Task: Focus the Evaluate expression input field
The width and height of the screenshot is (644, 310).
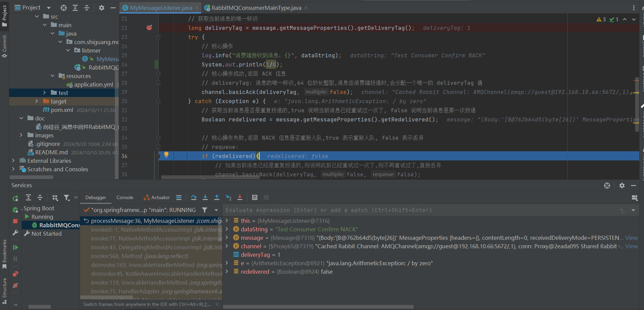Action: pyautogui.click(x=420, y=210)
